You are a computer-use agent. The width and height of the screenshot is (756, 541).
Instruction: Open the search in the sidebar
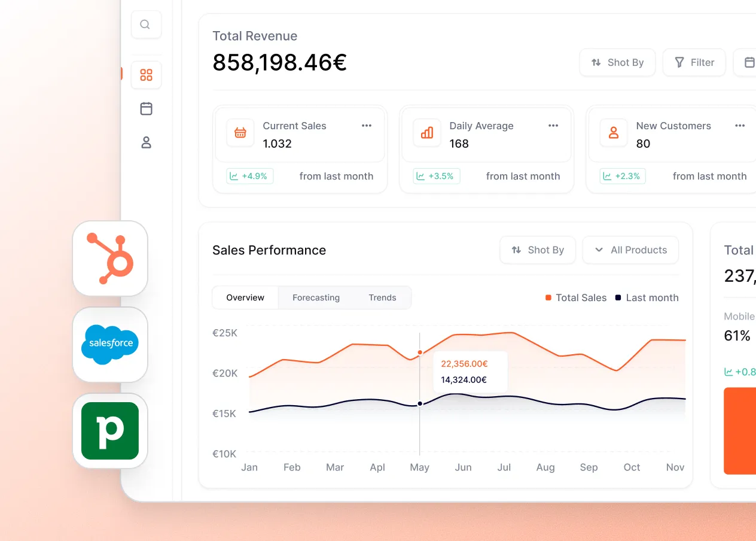(x=145, y=24)
